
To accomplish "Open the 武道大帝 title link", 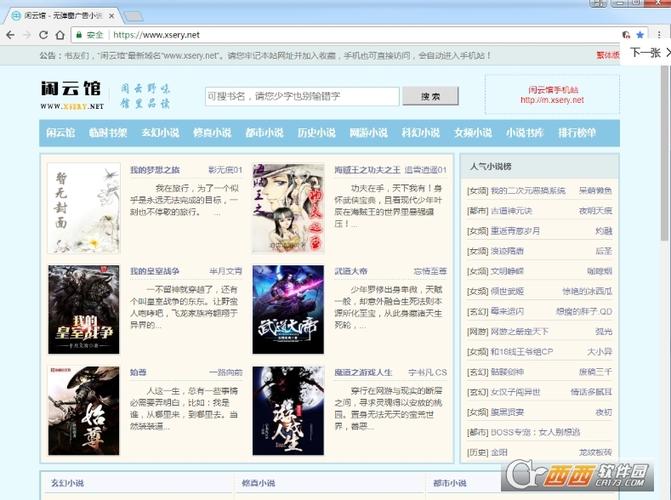I will point(351,271).
